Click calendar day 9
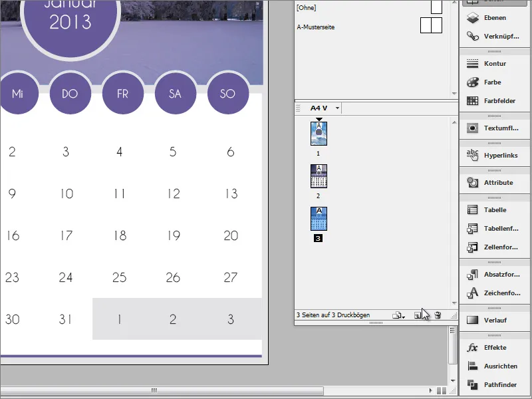The height and width of the screenshot is (399, 532). [12, 194]
